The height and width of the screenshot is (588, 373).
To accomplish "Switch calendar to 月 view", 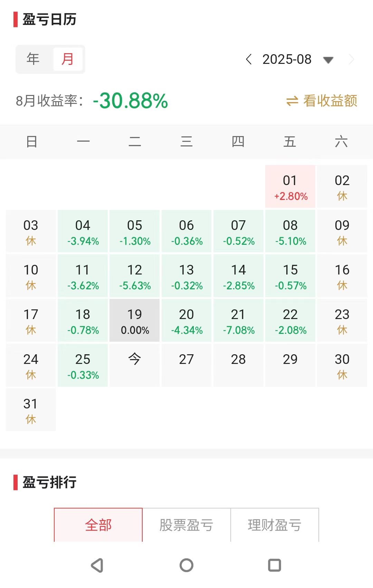I will pos(68,59).
